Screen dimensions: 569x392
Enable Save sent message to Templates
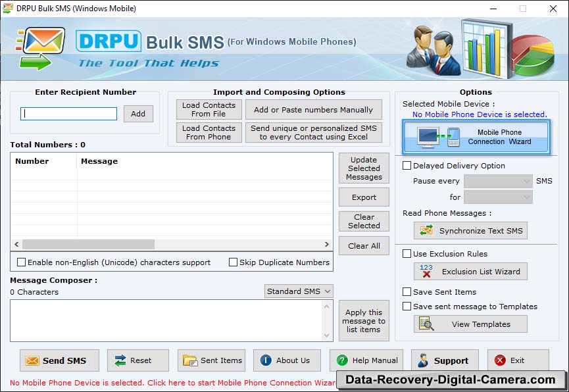click(x=407, y=306)
